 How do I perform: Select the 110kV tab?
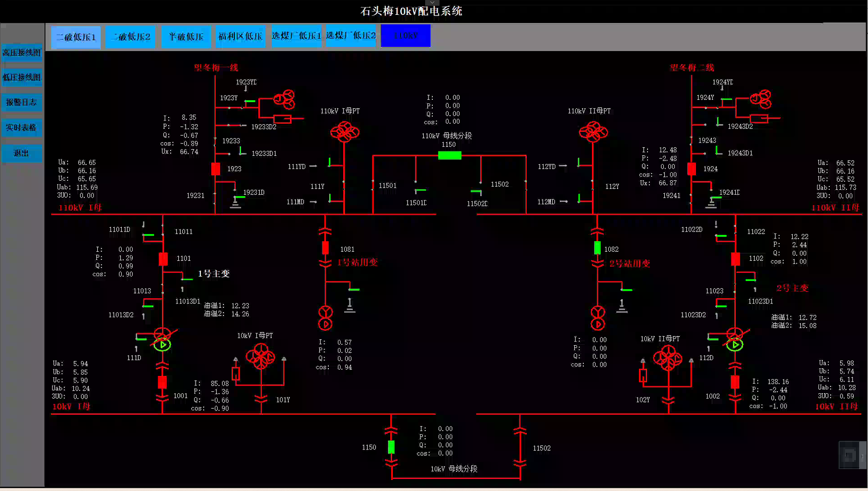pyautogui.click(x=405, y=36)
